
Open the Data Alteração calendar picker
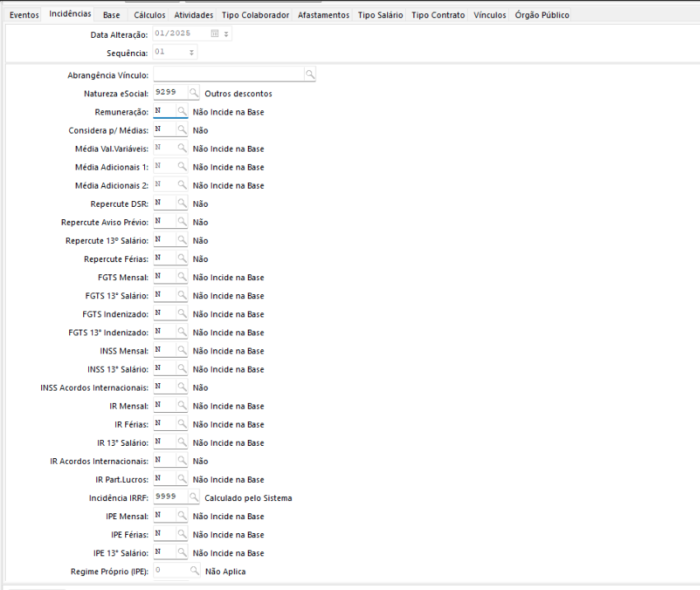pos(215,34)
